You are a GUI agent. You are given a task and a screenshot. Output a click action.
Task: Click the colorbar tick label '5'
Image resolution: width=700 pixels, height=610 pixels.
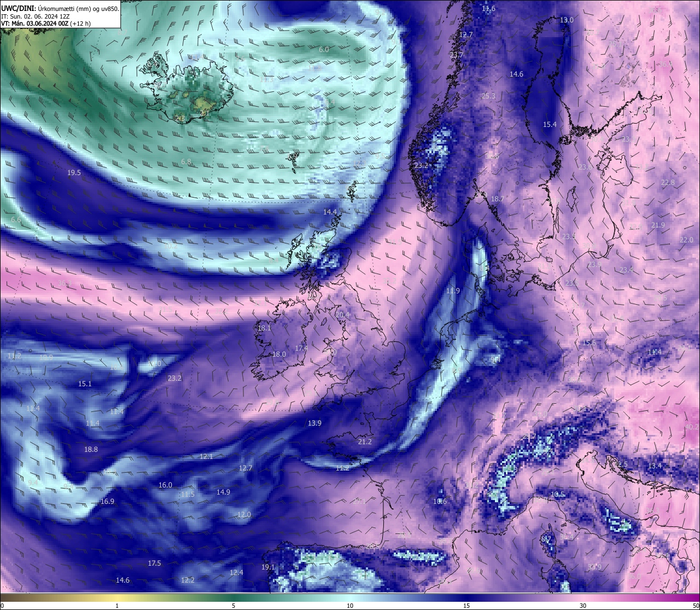[234, 606]
